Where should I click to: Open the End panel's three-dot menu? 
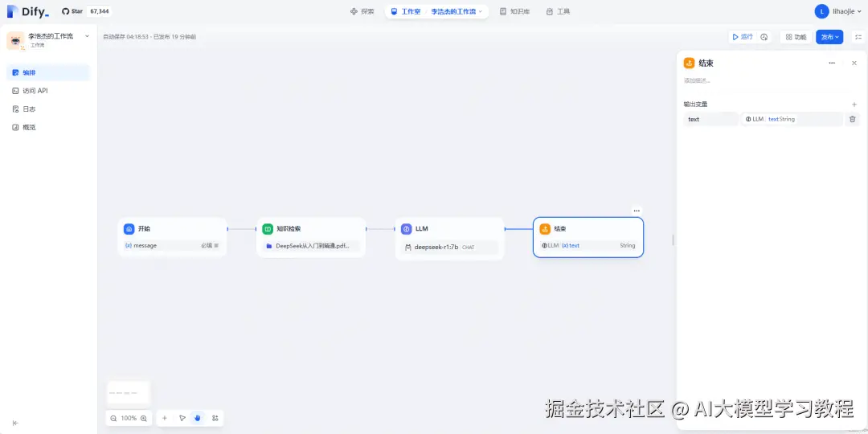[x=832, y=63]
